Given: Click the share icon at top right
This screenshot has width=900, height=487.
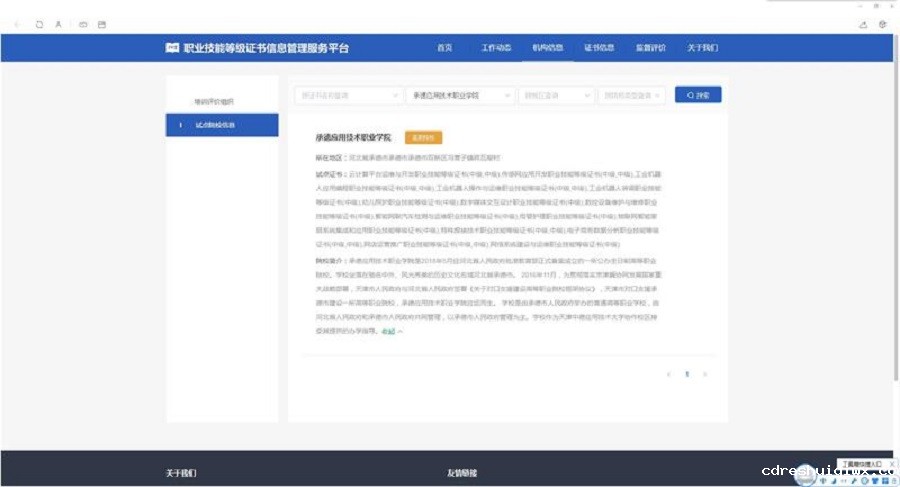Looking at the screenshot, I should (x=863, y=24).
